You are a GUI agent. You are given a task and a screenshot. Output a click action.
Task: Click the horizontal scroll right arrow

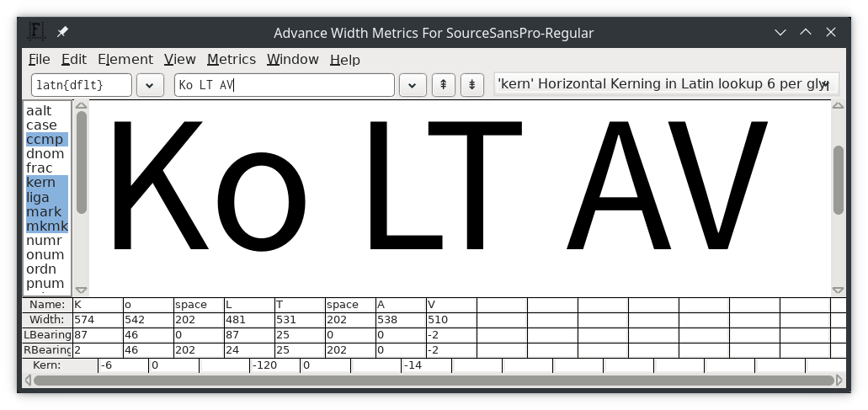click(839, 381)
